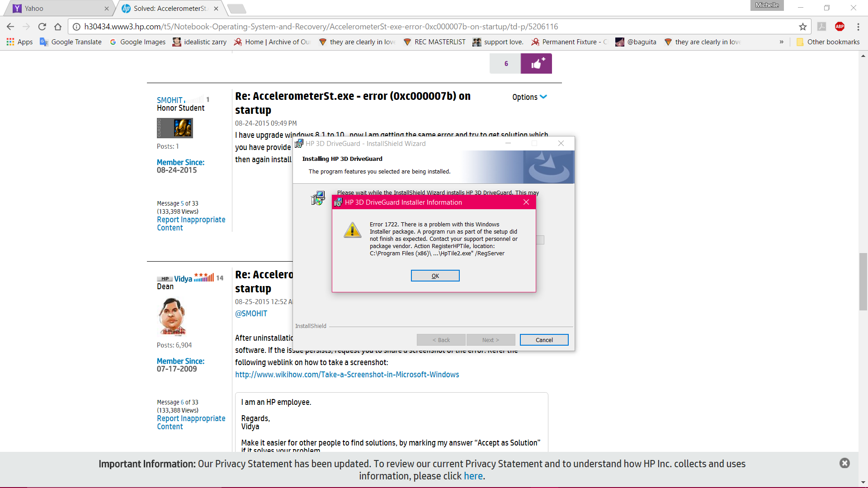Open the Apps bookmarks grid icon
Screen dimensions: 868x488
click(10, 42)
